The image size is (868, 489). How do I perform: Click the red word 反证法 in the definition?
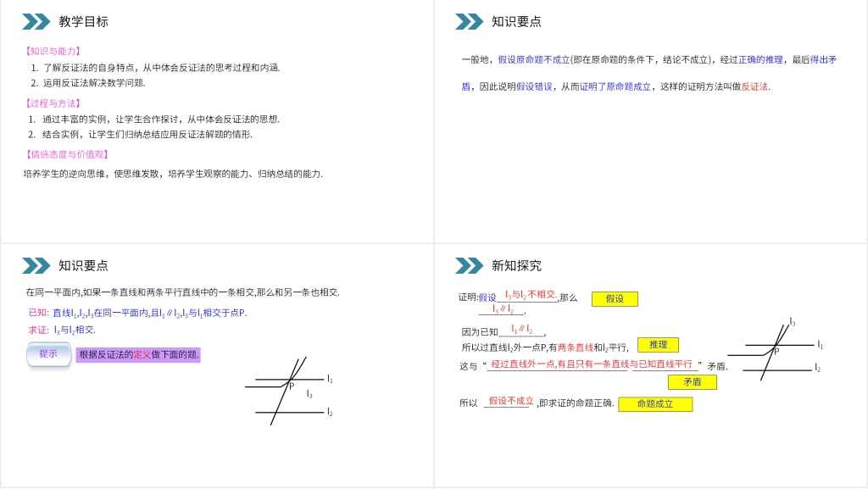point(755,86)
